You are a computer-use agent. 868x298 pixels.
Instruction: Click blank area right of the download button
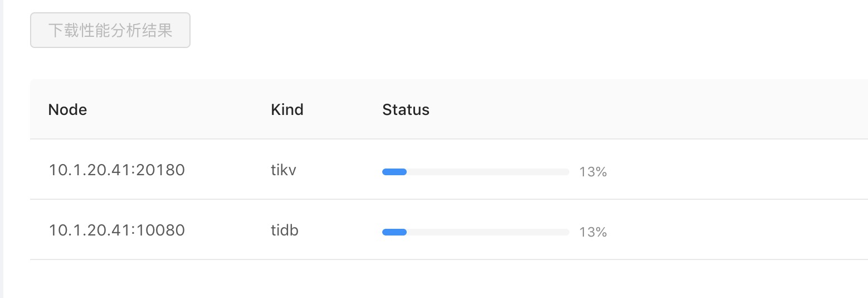coord(446,30)
